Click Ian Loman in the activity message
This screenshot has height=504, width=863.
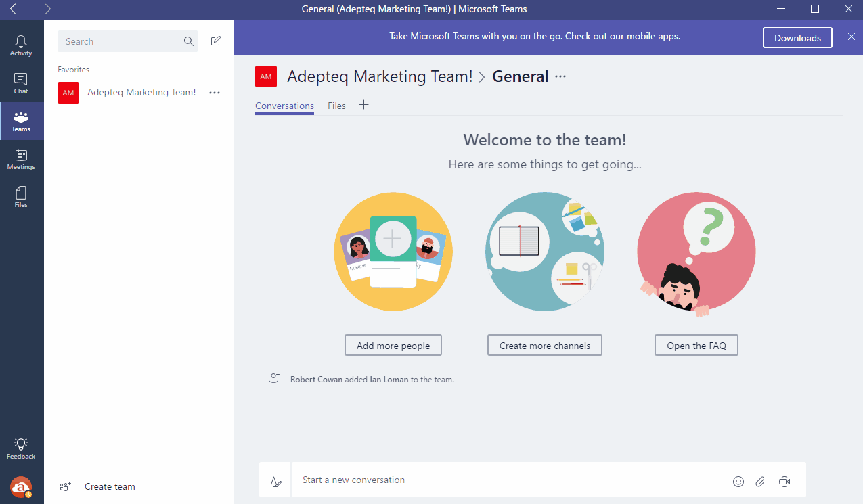point(389,380)
